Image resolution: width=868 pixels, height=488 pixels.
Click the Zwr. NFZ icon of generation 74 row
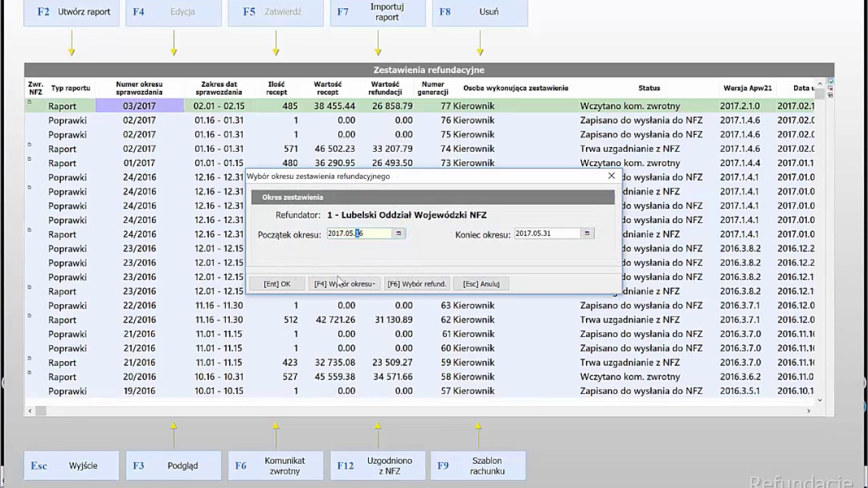click(x=29, y=145)
